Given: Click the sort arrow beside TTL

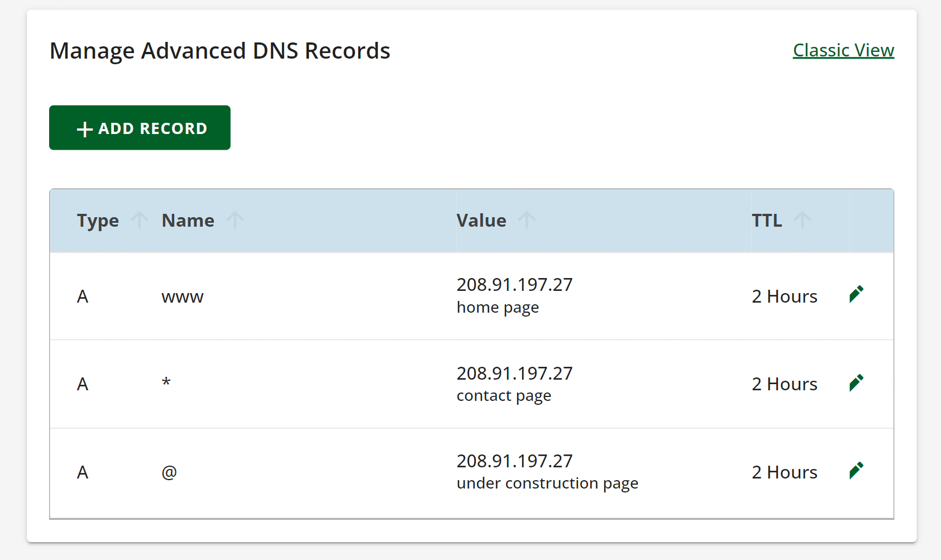Looking at the screenshot, I should click(x=803, y=220).
